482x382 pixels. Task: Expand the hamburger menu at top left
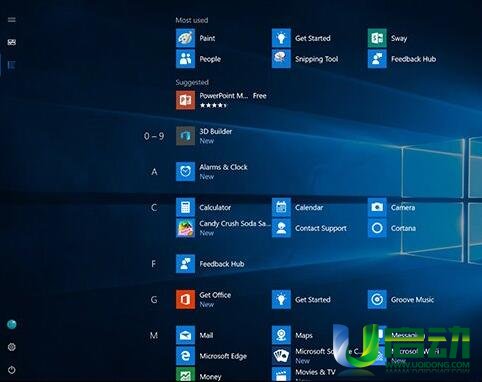coord(12,20)
